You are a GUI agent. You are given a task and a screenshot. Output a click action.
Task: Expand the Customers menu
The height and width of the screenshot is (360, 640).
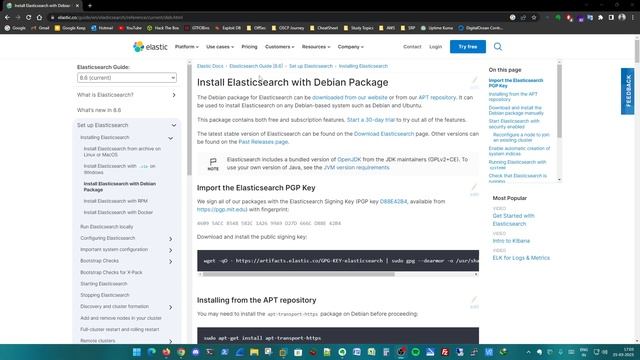(x=279, y=47)
